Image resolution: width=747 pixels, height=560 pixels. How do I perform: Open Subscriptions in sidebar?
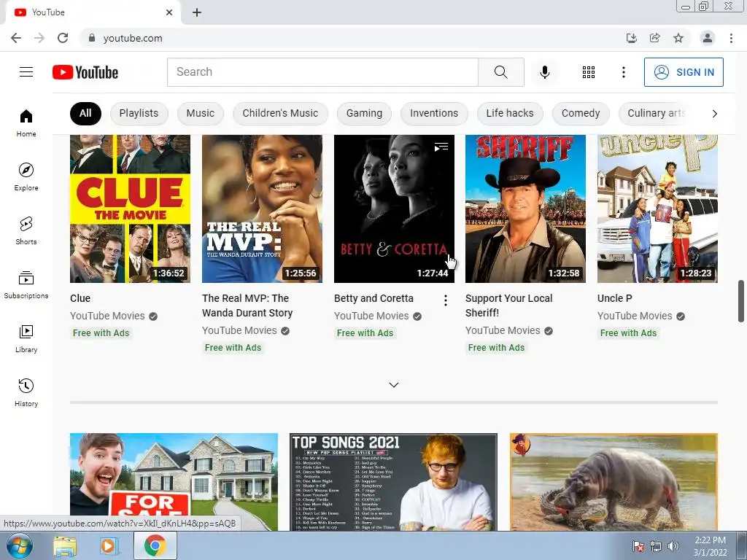(x=26, y=285)
